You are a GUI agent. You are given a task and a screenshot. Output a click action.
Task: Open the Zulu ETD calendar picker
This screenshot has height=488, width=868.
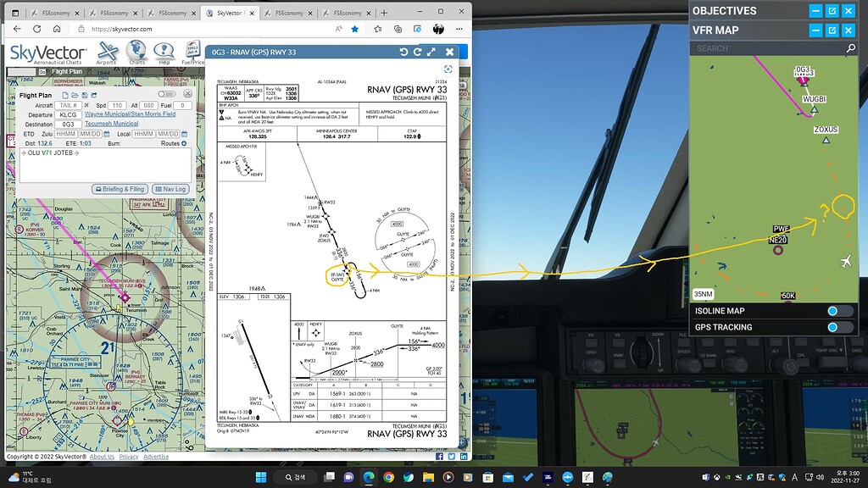[x=107, y=134]
